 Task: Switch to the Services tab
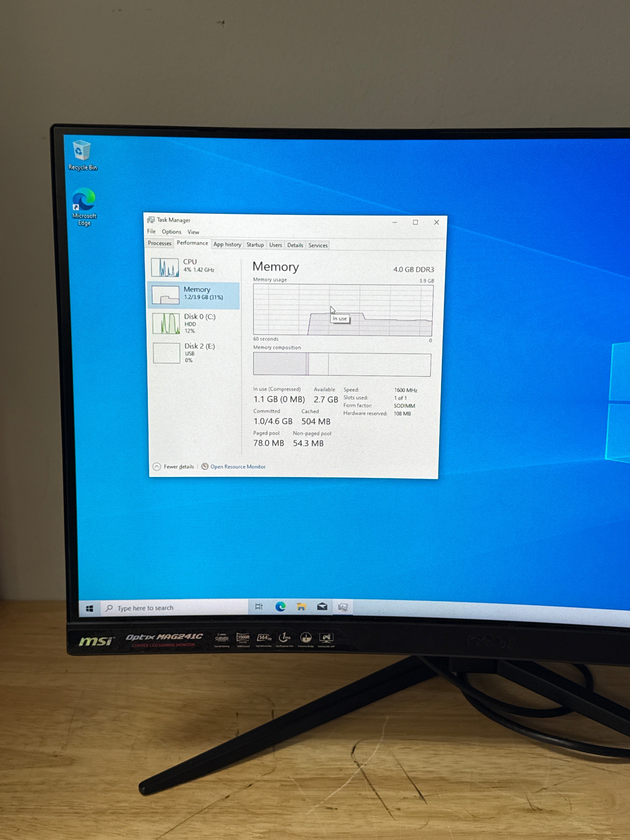(x=318, y=245)
